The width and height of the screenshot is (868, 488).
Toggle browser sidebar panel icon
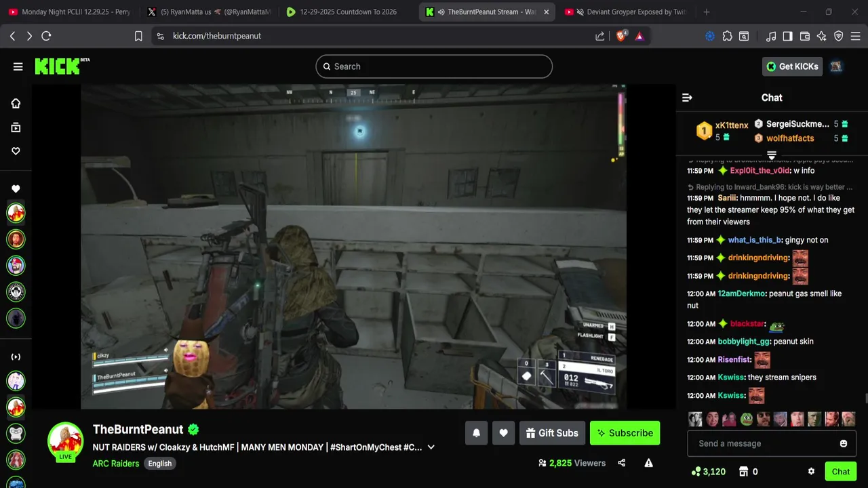[787, 36]
